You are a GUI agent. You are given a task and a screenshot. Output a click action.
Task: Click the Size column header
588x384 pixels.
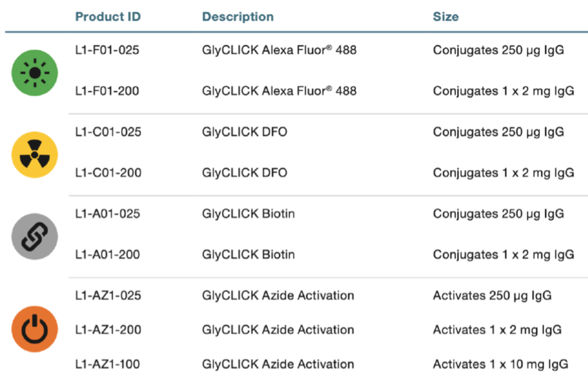pos(446,17)
